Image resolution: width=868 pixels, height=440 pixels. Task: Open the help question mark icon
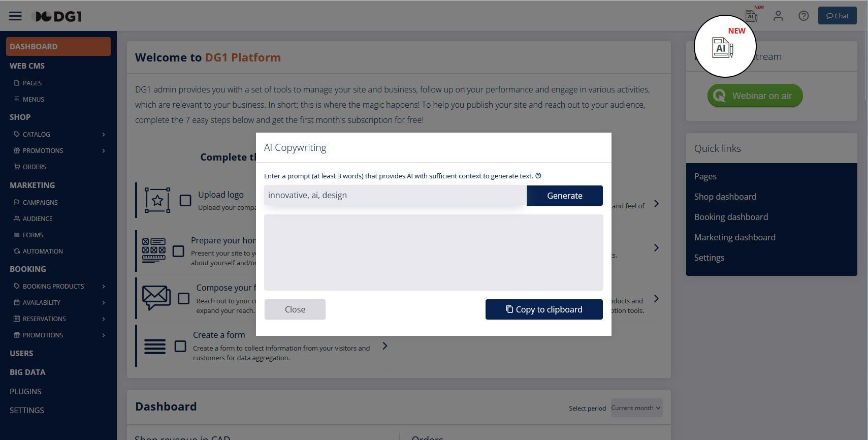pyautogui.click(x=803, y=16)
